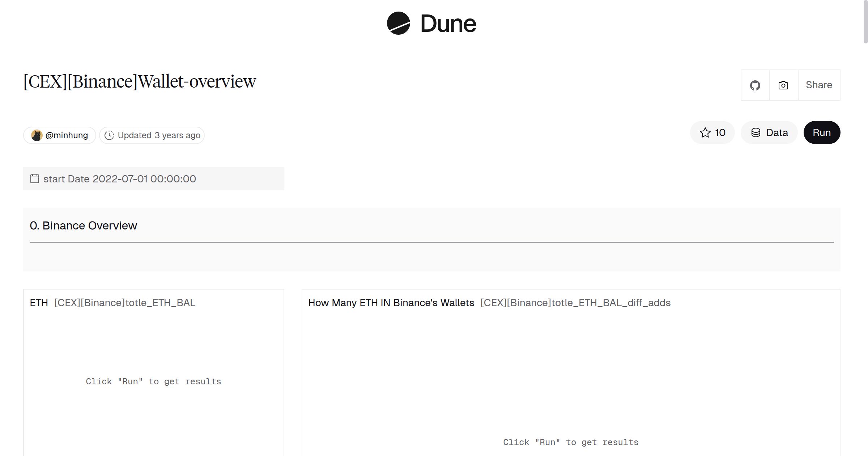Click the database icon next to Data

click(x=756, y=132)
